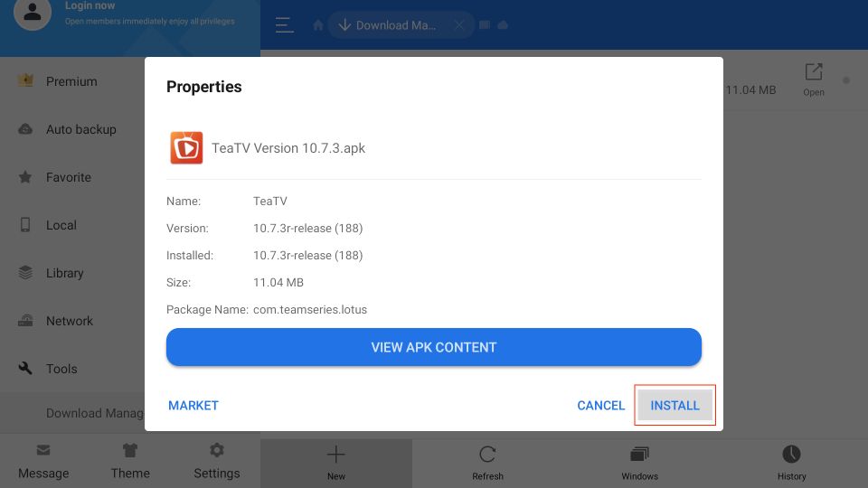Tap the cloud icon in top bar

coord(503,25)
